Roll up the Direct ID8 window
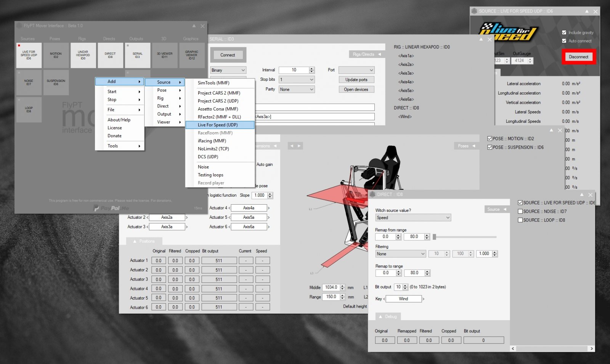This screenshot has height=364, width=610. [582, 194]
